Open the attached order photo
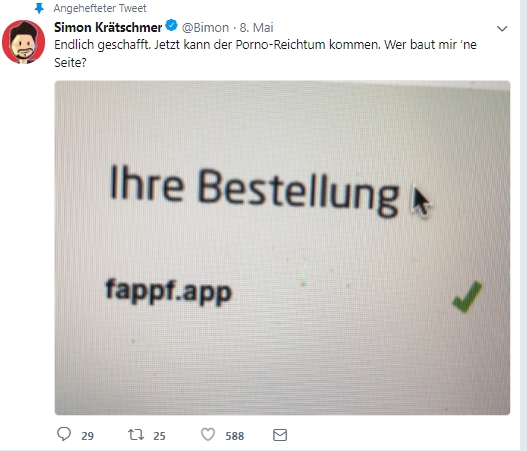 click(x=282, y=248)
